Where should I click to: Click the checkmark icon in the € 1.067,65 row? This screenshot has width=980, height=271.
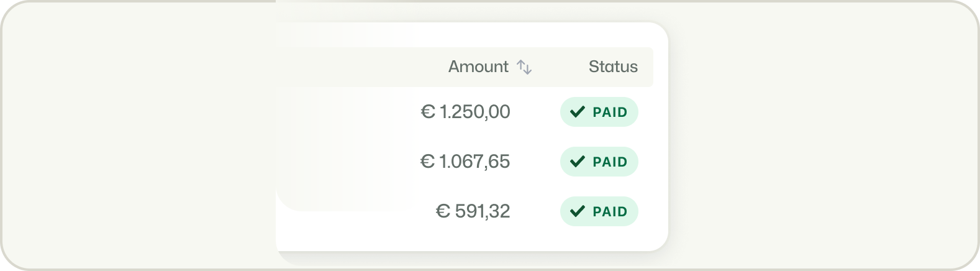pyautogui.click(x=578, y=162)
